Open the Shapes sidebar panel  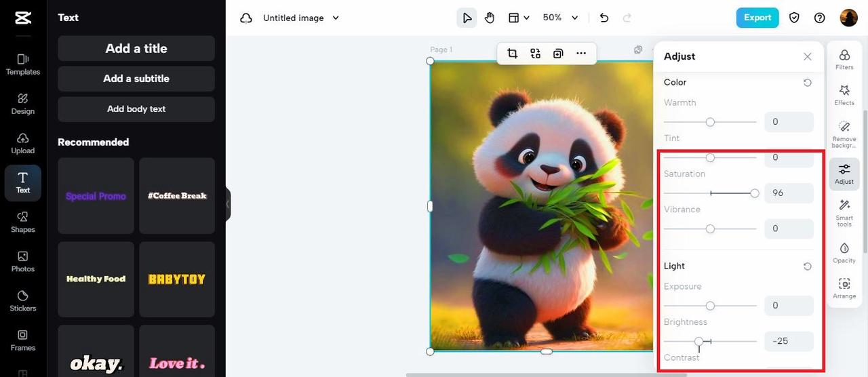23,222
